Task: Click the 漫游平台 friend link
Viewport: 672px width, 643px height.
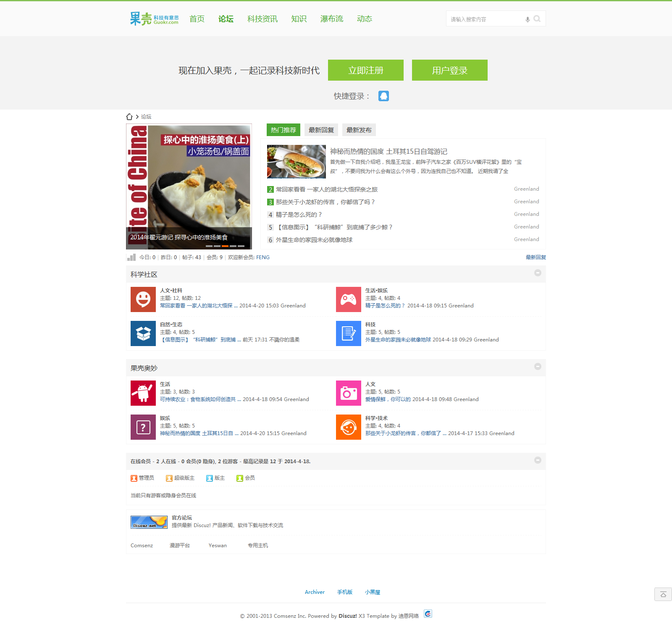Action: click(180, 546)
